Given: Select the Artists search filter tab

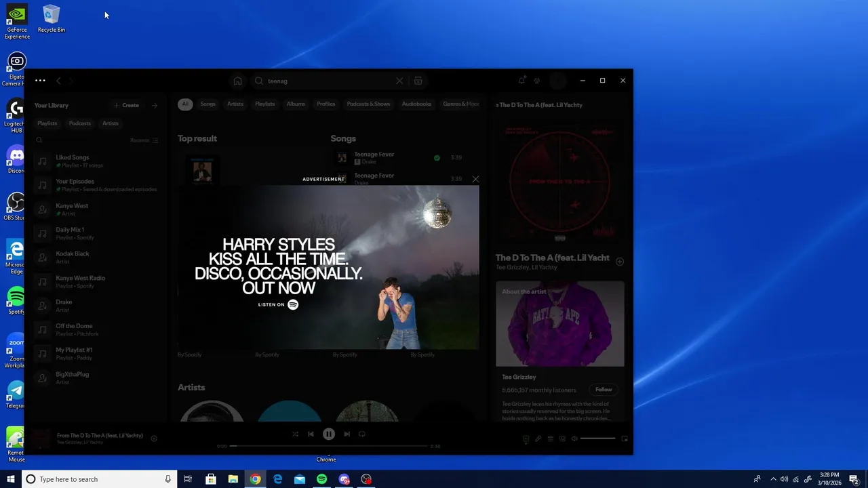Looking at the screenshot, I should click(235, 104).
